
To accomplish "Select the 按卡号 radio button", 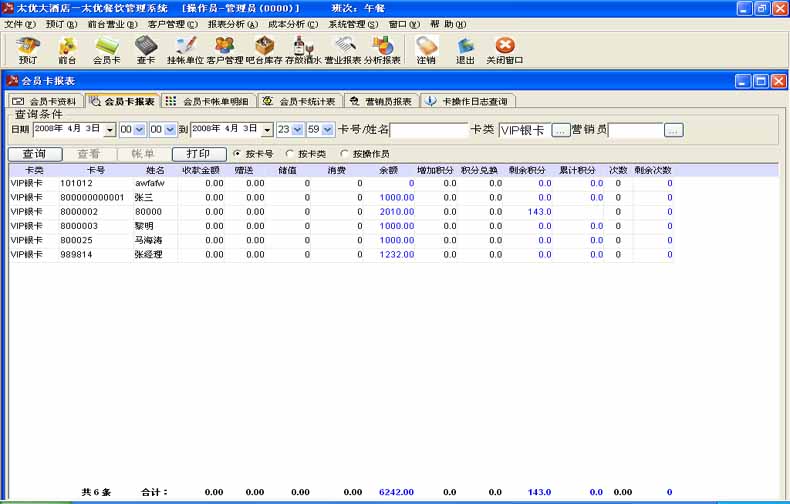I will click(x=237, y=154).
